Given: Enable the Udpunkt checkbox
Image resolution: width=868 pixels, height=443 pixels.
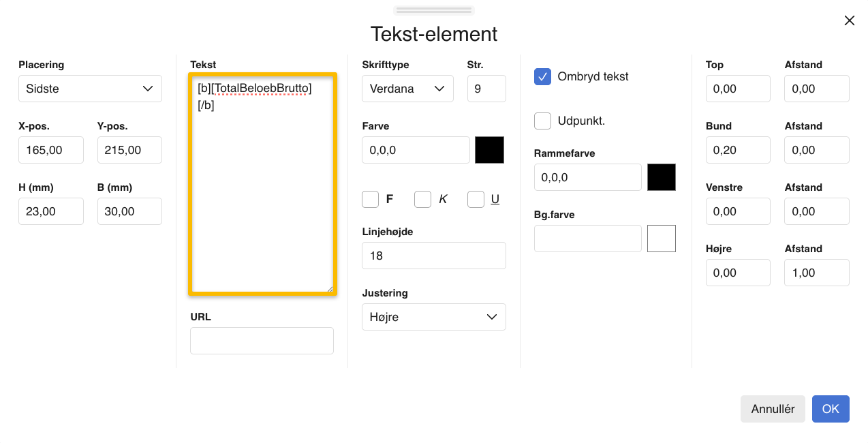Looking at the screenshot, I should [x=542, y=121].
